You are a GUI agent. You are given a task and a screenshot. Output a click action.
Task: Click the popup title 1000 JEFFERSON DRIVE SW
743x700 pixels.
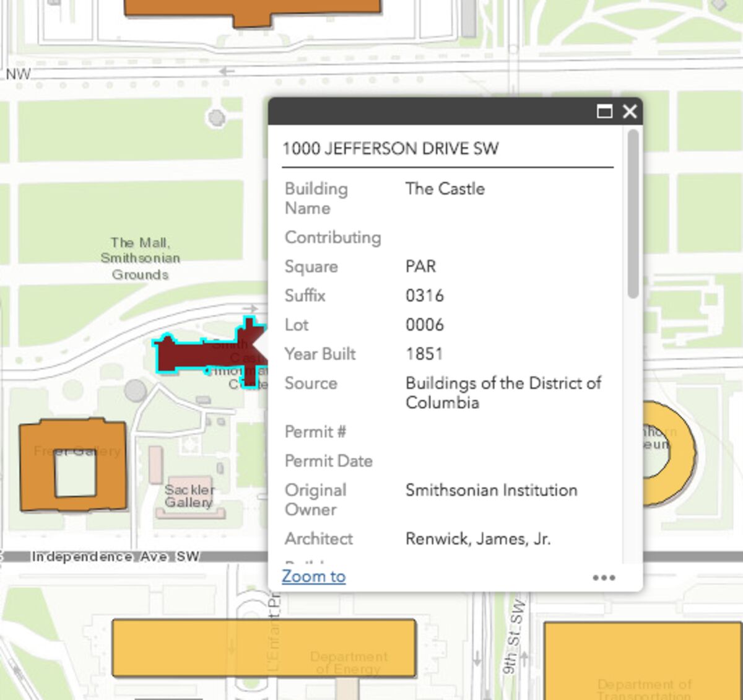tap(391, 149)
